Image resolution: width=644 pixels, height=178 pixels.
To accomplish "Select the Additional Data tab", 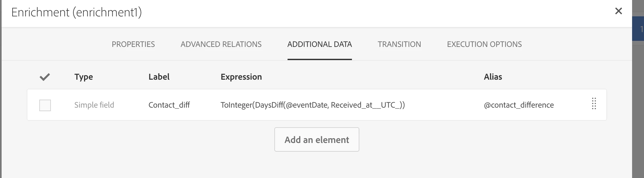I will pos(319,44).
